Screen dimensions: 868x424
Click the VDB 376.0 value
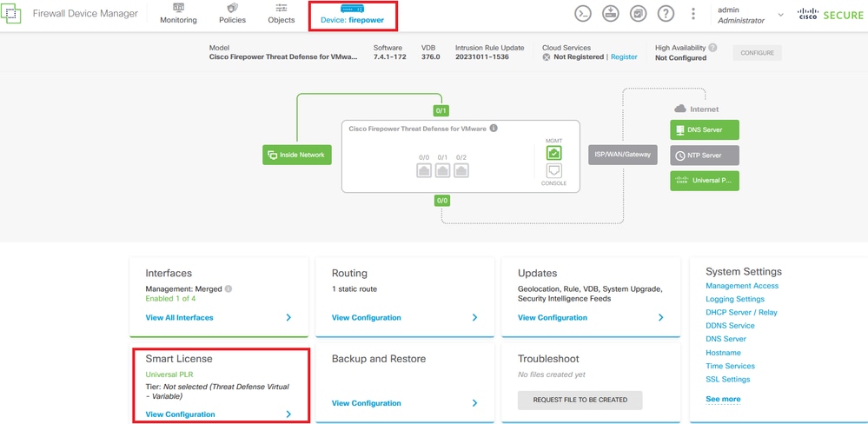tap(431, 57)
